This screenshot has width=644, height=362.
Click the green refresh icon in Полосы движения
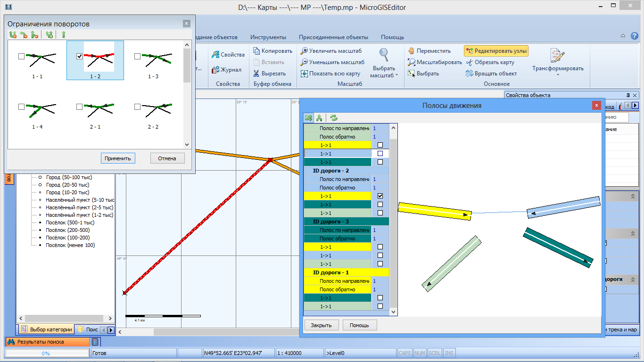click(x=333, y=118)
